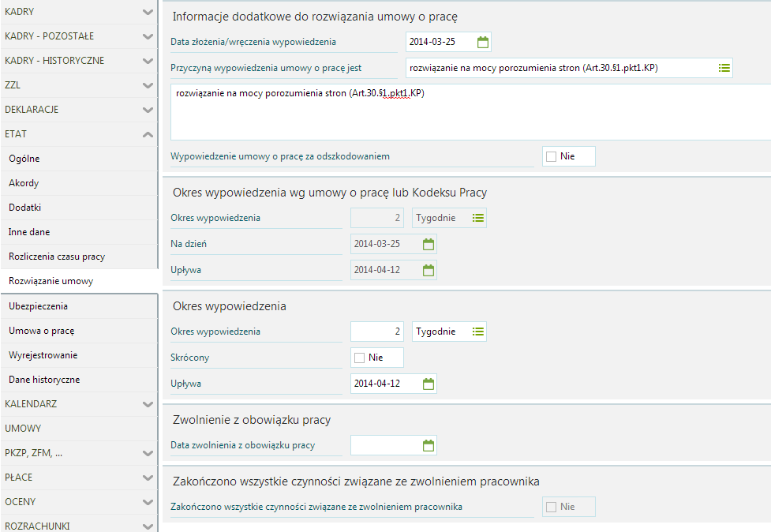Open unit list icon in Kodeks Pracy section
The image size is (771, 532).
tap(478, 218)
